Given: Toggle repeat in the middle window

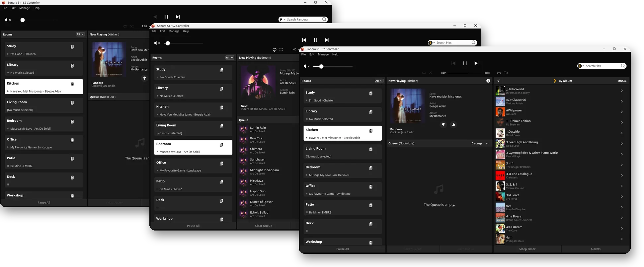Looking at the screenshot, I should coord(275,50).
